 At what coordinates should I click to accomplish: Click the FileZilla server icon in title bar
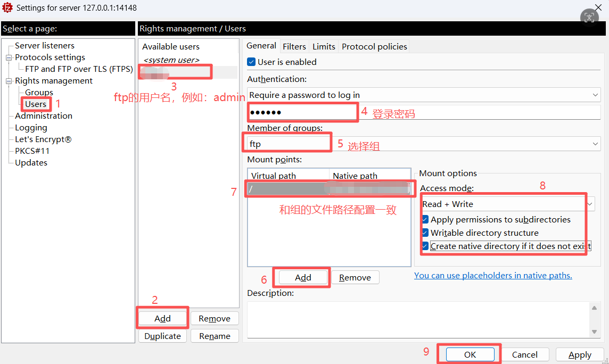click(x=7, y=7)
